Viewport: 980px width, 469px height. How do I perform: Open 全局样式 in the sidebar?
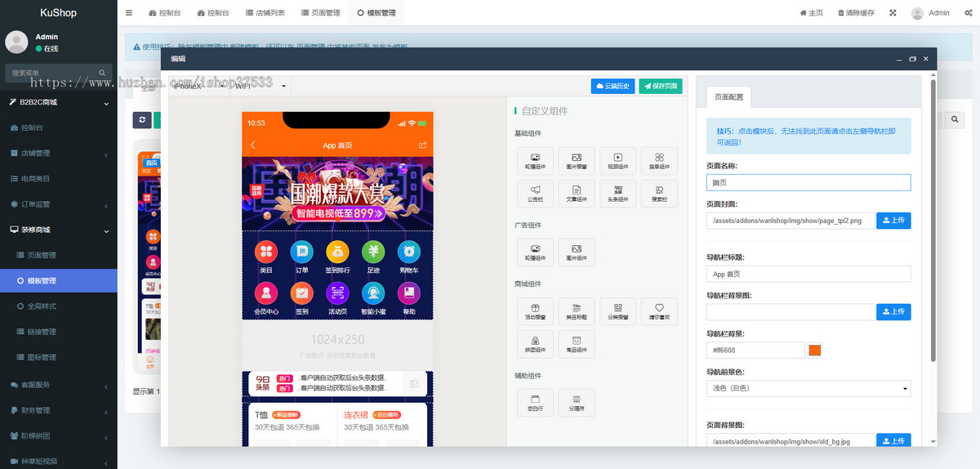(59, 306)
